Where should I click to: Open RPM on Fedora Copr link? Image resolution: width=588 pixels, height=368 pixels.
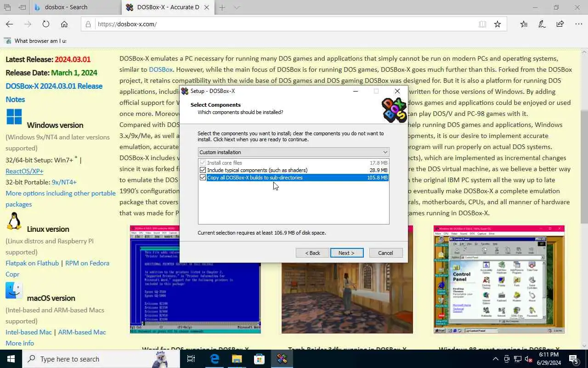click(x=57, y=269)
